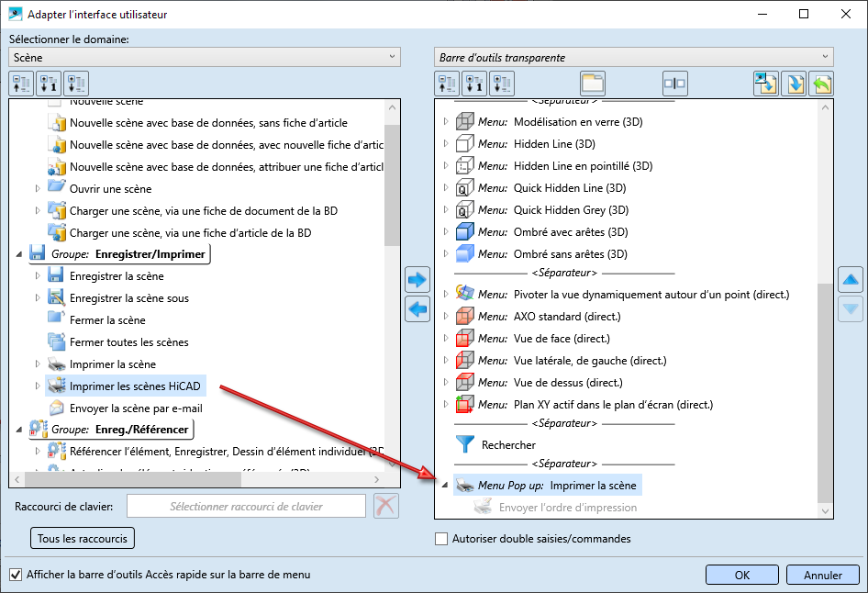
Task: Click the blue right arrow add button
Action: [417, 280]
